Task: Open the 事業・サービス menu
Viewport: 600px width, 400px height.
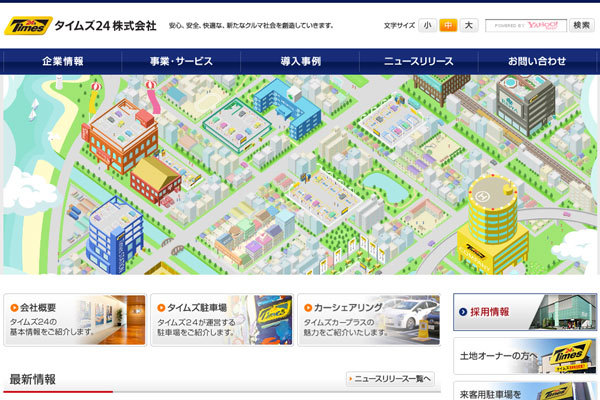Action: 181,62
